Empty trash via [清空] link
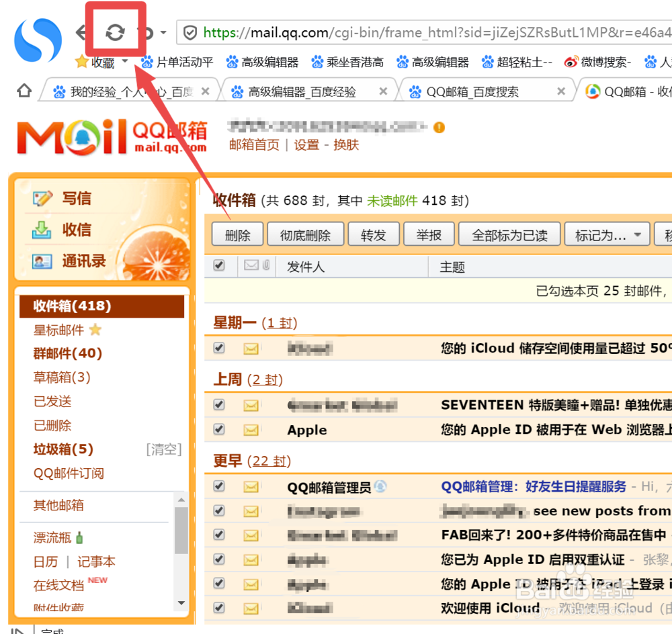Screen dimensions: 672x634 [x=164, y=449]
